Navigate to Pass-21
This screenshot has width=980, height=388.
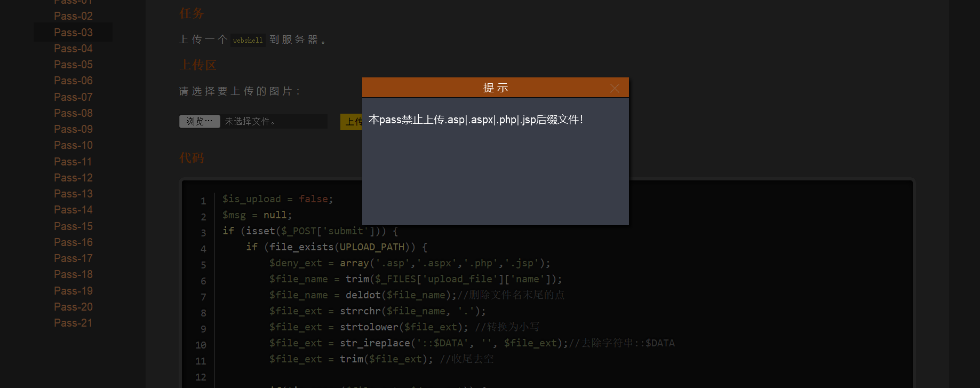point(73,323)
